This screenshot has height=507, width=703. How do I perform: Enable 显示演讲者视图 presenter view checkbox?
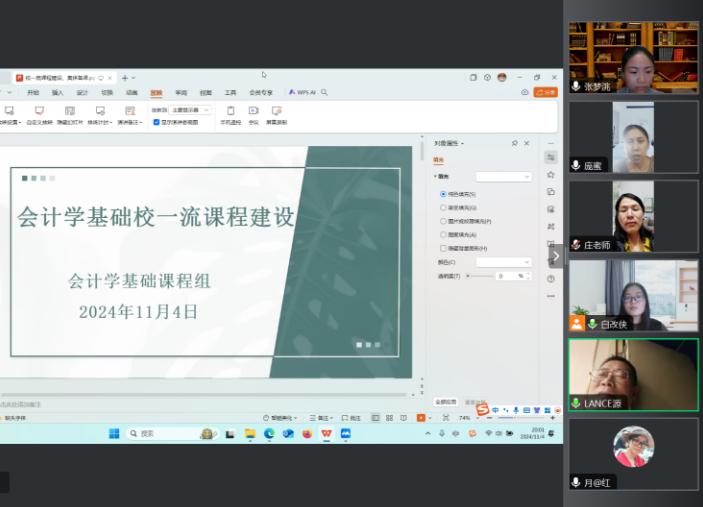[156, 122]
